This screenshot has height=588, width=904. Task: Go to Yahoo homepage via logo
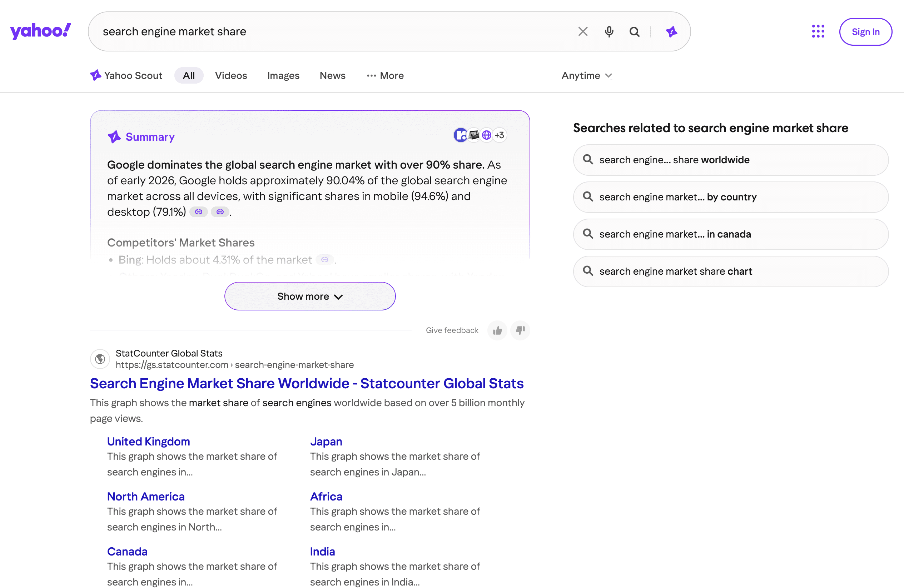[40, 31]
